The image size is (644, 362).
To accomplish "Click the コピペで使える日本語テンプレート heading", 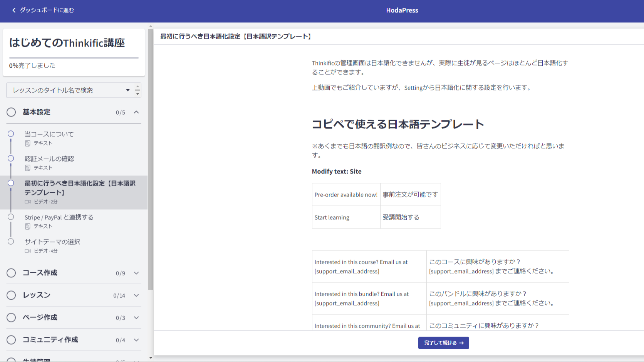I will tap(398, 124).
